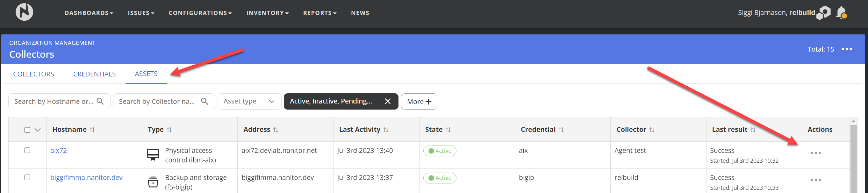Open actions menu for aix72 row

pyautogui.click(x=815, y=153)
